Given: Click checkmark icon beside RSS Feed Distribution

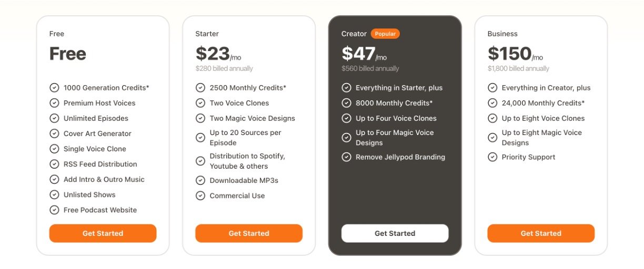Looking at the screenshot, I should pos(54,164).
